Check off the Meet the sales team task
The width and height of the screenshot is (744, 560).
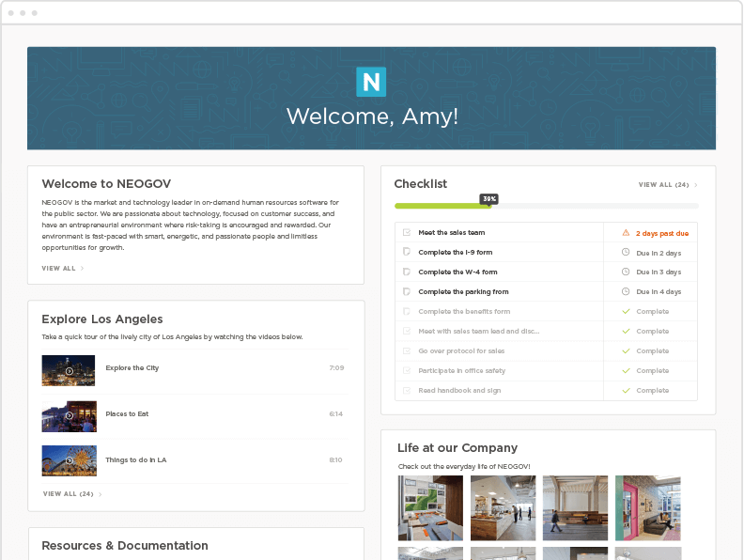click(407, 232)
